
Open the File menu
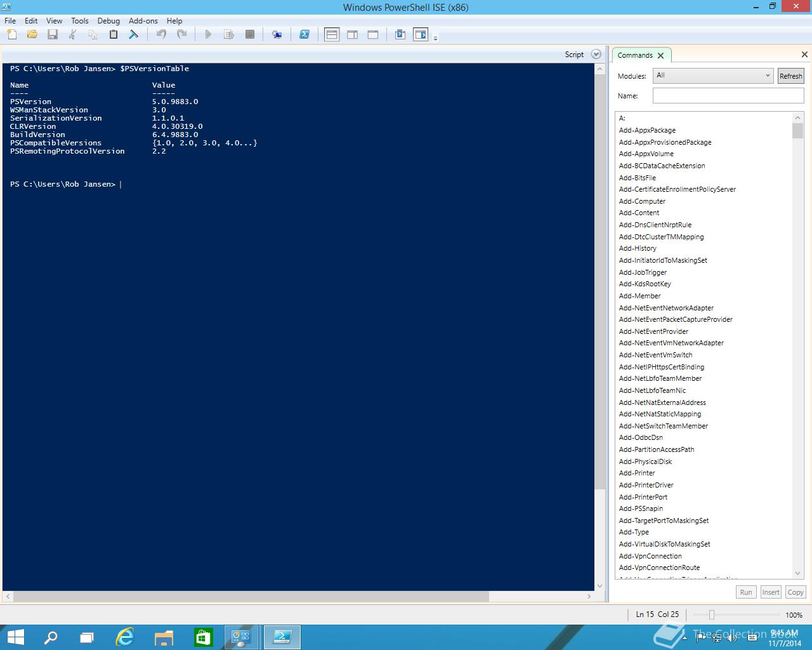10,21
